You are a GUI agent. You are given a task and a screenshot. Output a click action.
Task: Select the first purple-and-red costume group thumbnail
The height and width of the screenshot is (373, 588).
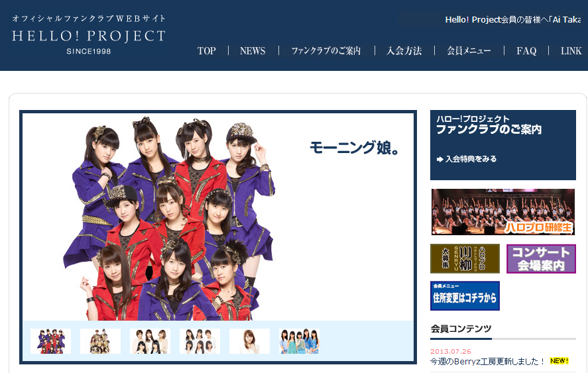(50, 341)
